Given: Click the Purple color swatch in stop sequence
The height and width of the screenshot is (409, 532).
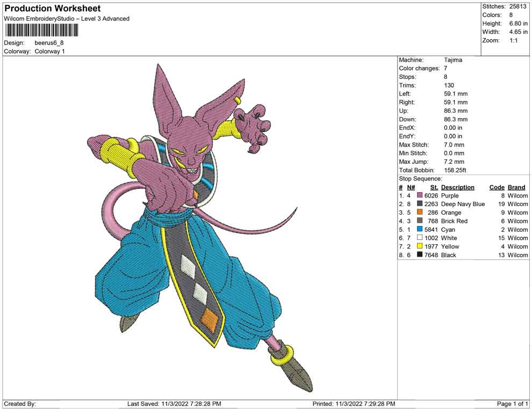Looking at the screenshot, I should point(420,195).
